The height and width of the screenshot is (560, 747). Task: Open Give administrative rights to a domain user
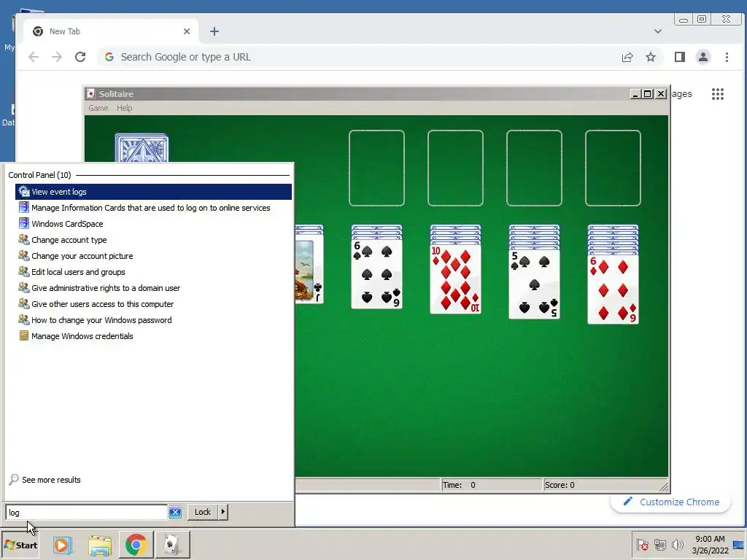pos(153,288)
